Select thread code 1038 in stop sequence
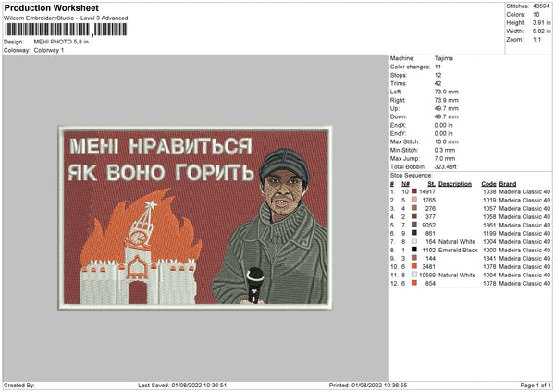 (489, 191)
